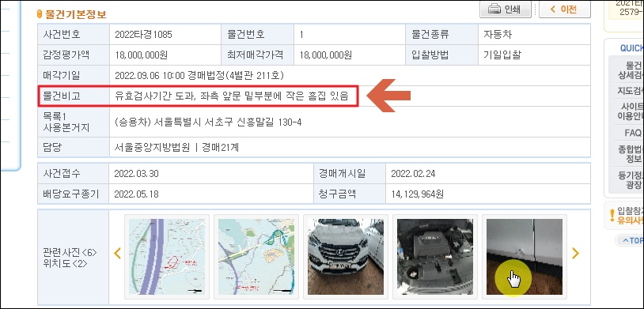Image resolution: width=644 pixels, height=309 pixels.
Task: Click auction start date 2022.02.24
Action: 413,174
